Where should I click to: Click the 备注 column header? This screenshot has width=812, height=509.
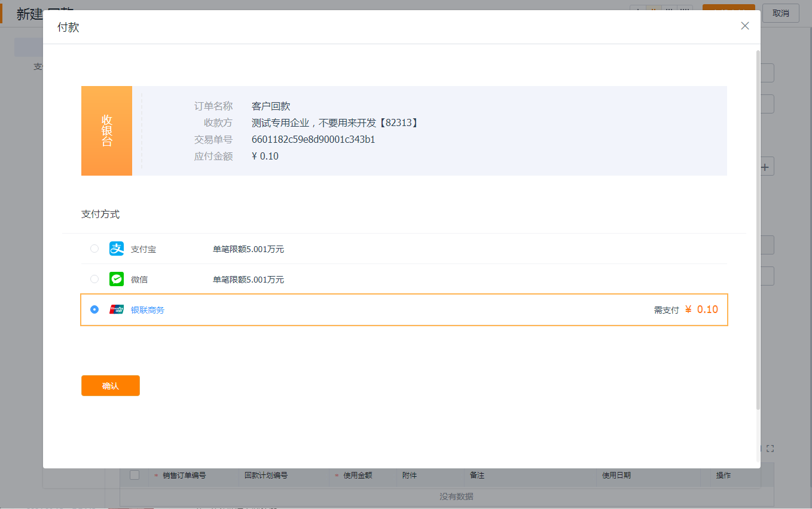[477, 476]
